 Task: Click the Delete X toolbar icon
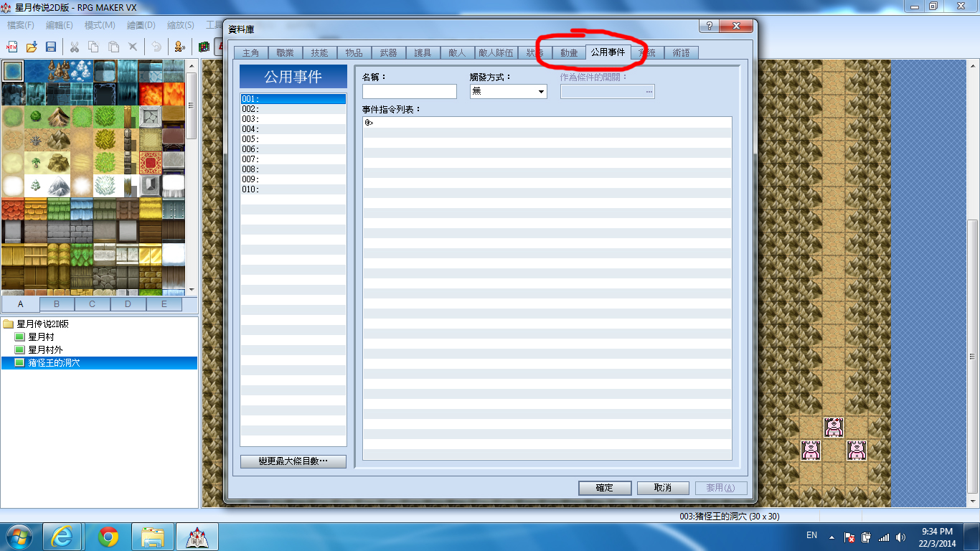133,47
